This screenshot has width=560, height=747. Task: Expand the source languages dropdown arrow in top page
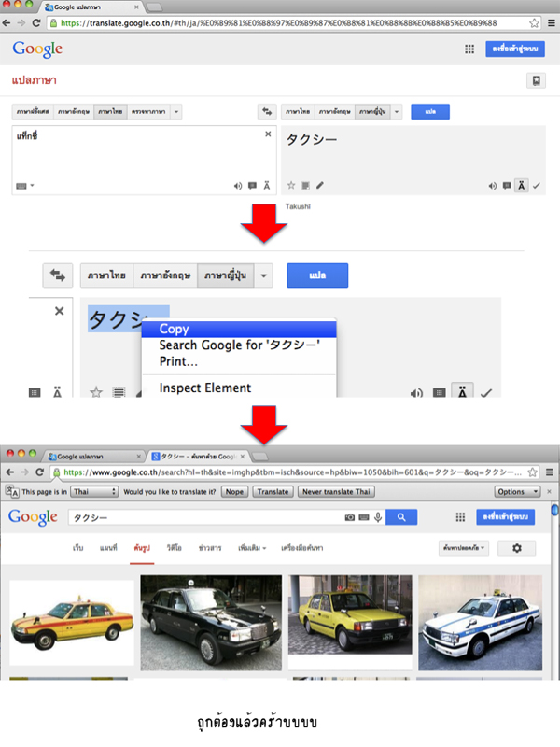point(176,111)
